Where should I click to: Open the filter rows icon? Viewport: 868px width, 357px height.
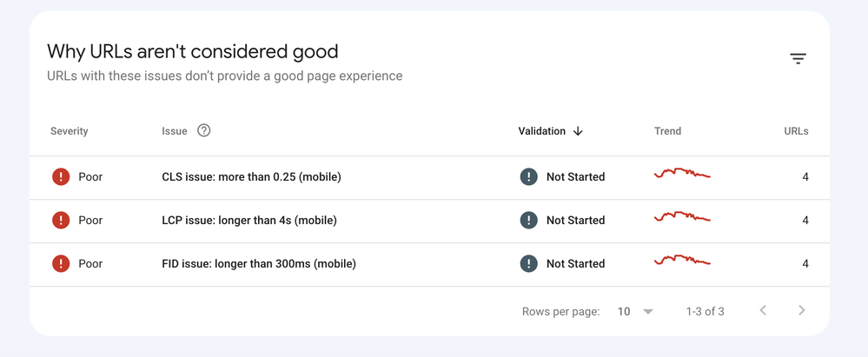click(798, 59)
